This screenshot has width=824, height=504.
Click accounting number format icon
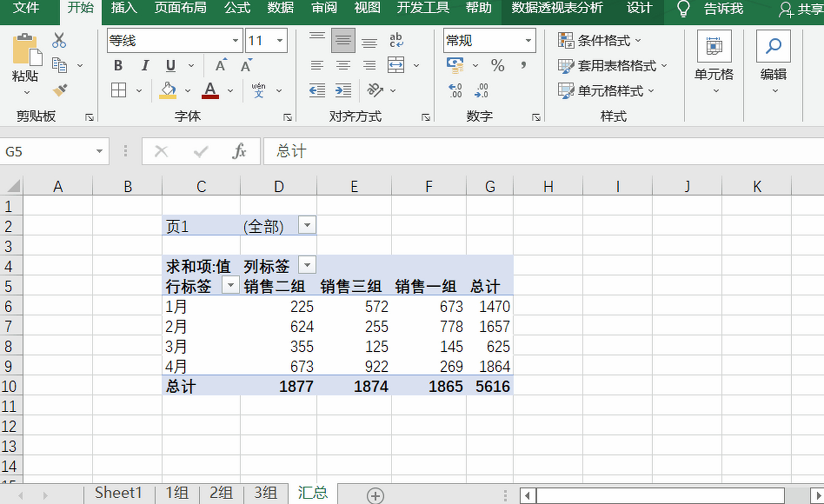click(x=455, y=65)
